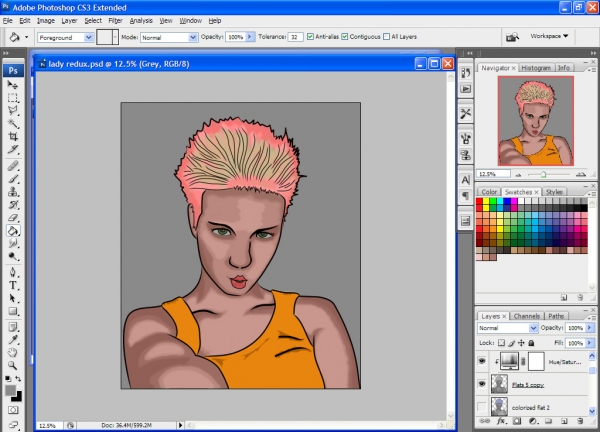600x432 pixels.
Task: Toggle Contiguous checkbox
Action: point(345,37)
